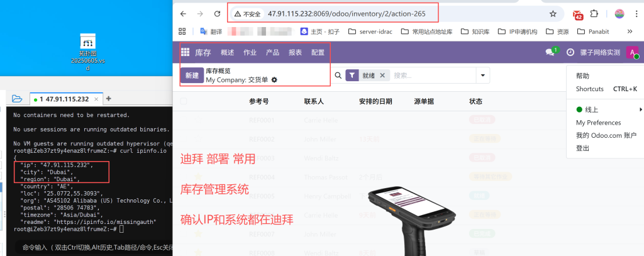Remove the 就绪 filter tag
This screenshot has height=256, width=644.
(382, 75)
